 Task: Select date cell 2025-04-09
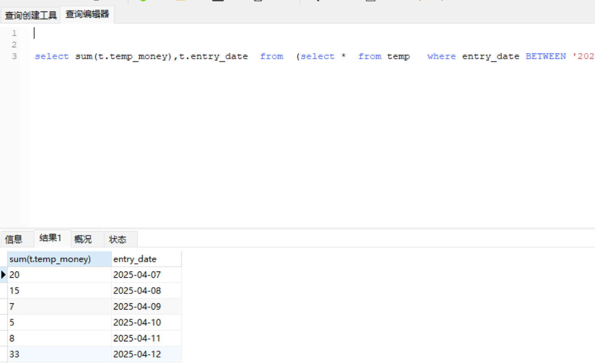click(146, 306)
